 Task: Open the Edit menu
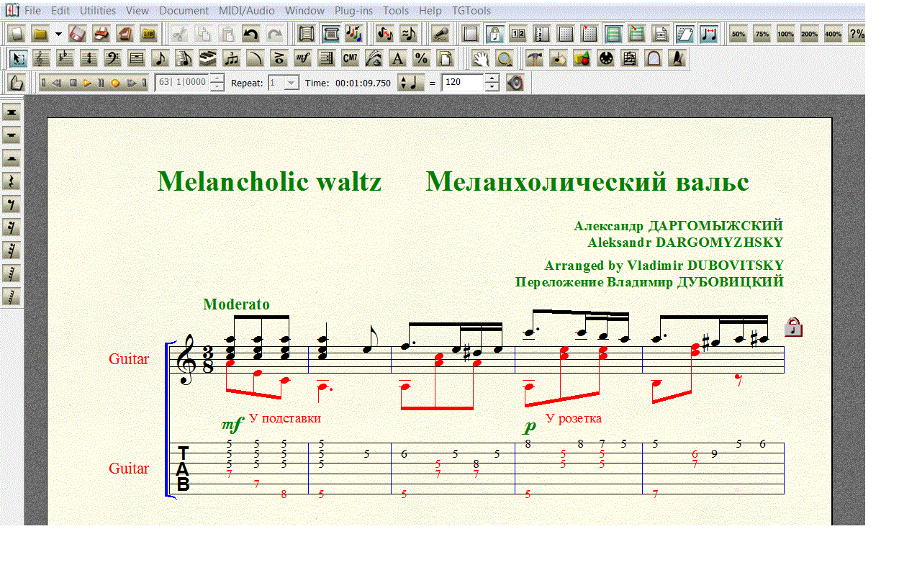60,11
